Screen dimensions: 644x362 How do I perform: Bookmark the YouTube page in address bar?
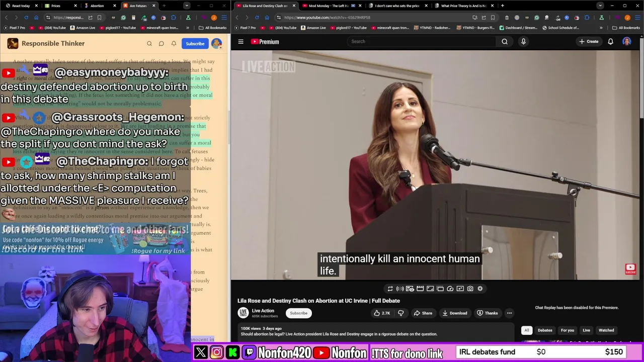493,18
